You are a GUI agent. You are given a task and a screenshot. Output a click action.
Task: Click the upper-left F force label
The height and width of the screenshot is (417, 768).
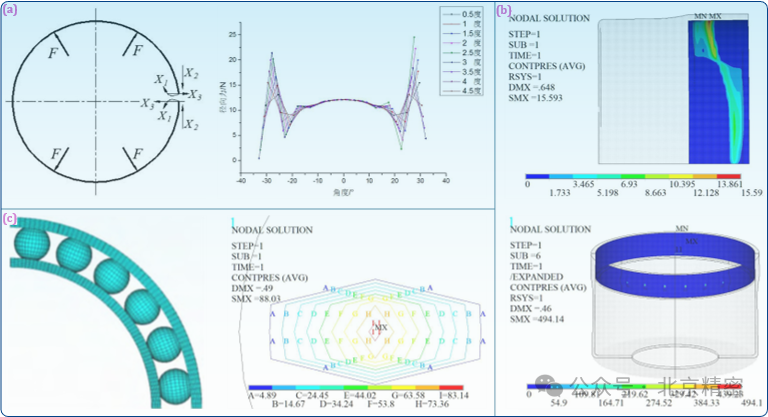(x=53, y=51)
